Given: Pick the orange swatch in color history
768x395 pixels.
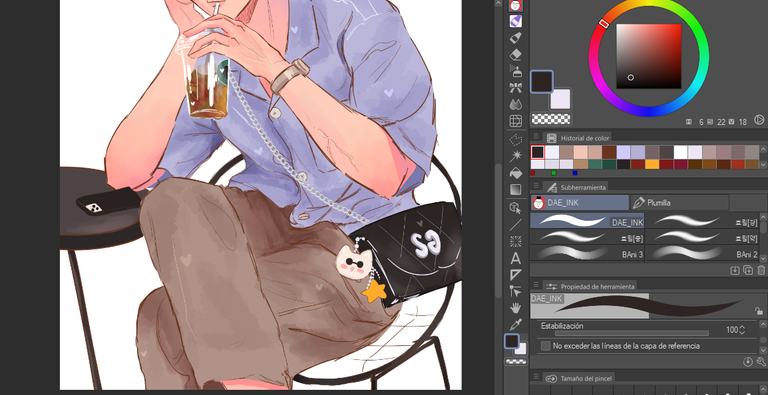Looking at the screenshot, I should [x=652, y=164].
